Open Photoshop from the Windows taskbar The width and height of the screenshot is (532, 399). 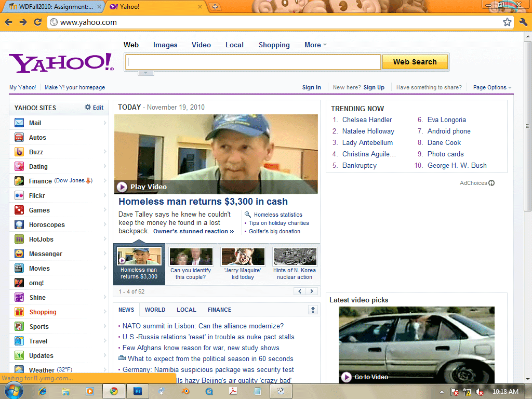(138, 391)
